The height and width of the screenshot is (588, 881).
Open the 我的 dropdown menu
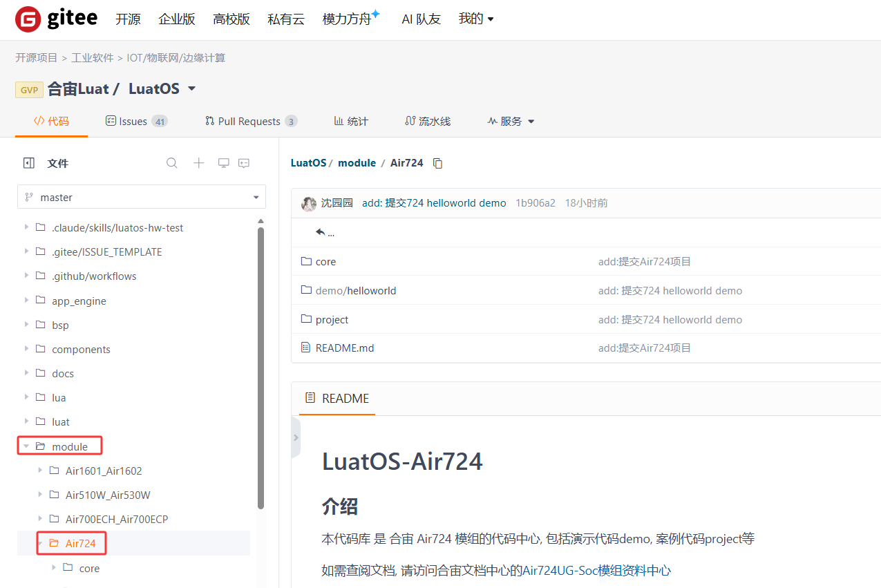click(x=476, y=19)
